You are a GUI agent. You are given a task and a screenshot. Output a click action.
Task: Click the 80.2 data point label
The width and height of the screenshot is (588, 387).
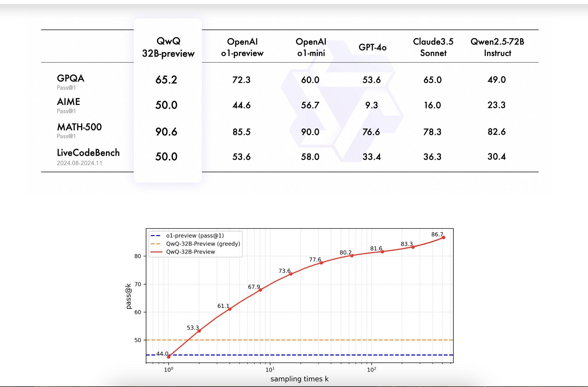click(x=346, y=252)
